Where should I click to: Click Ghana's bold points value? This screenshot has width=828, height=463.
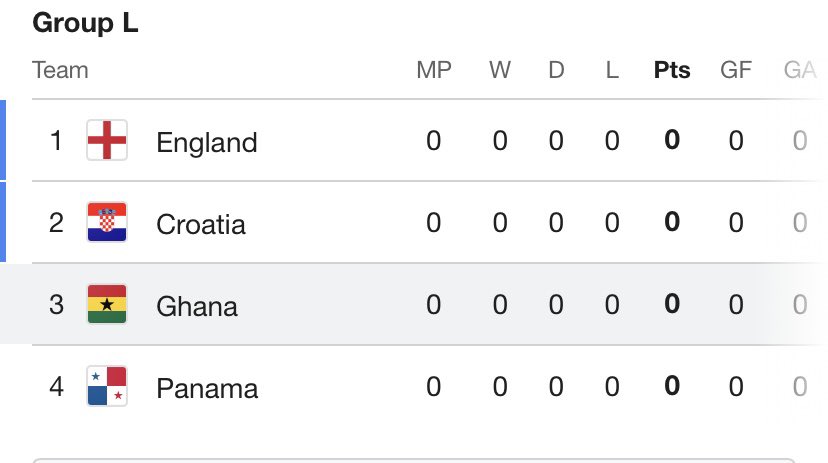click(x=672, y=305)
